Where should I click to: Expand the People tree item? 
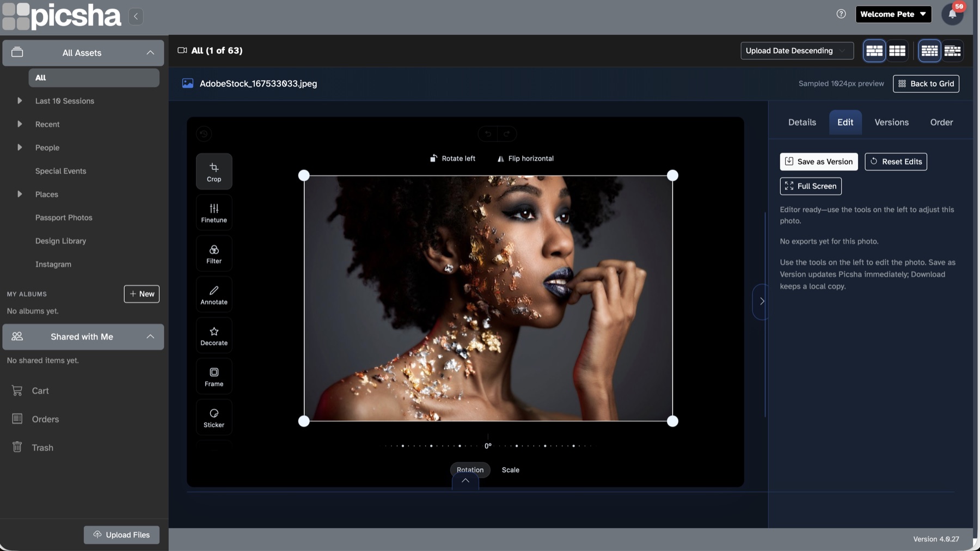pyautogui.click(x=20, y=148)
